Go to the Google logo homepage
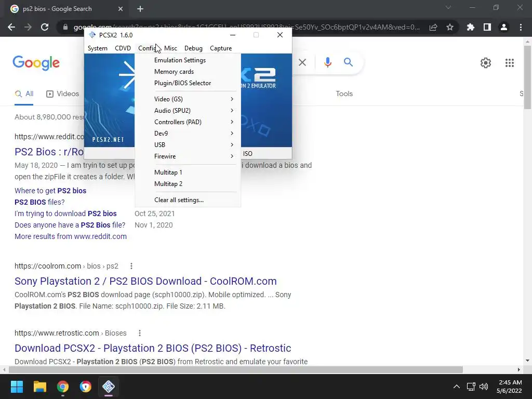Screen dimensions: 532x399 pos(36,63)
